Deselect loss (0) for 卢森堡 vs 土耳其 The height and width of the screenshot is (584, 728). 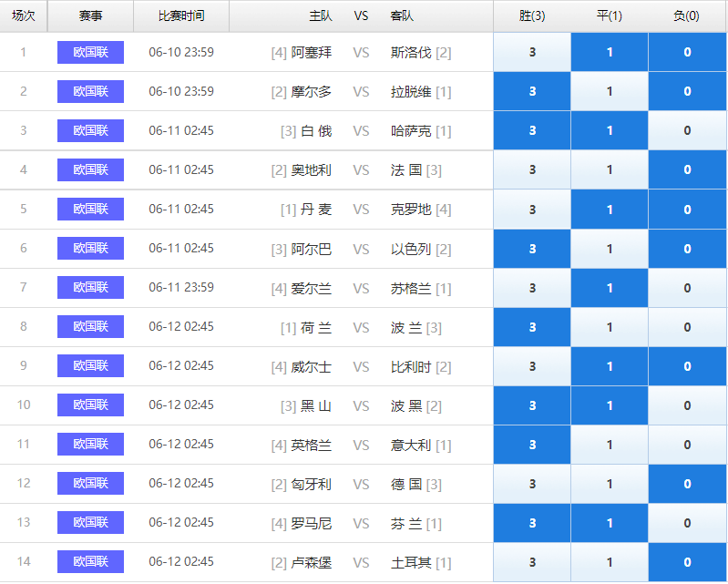coord(687,562)
